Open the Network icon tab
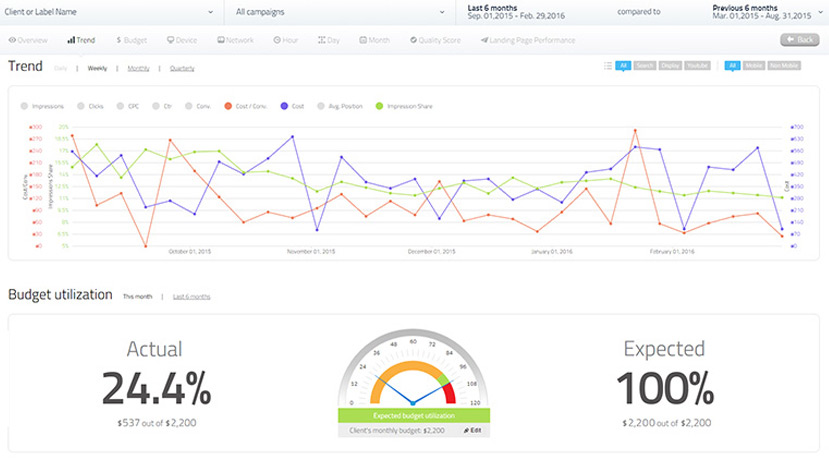The height and width of the screenshot is (467, 829). pyautogui.click(x=235, y=40)
